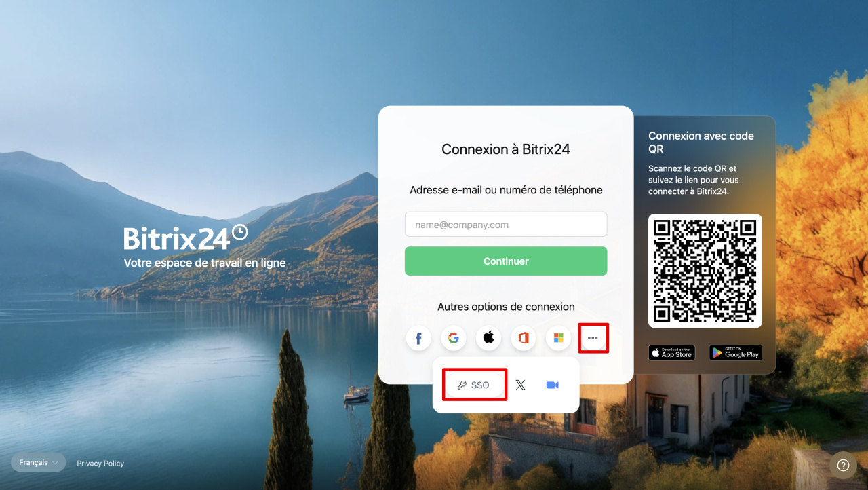Viewport: 868px width, 490px height.
Task: Focus the name@company.com email field
Action: coord(506,225)
